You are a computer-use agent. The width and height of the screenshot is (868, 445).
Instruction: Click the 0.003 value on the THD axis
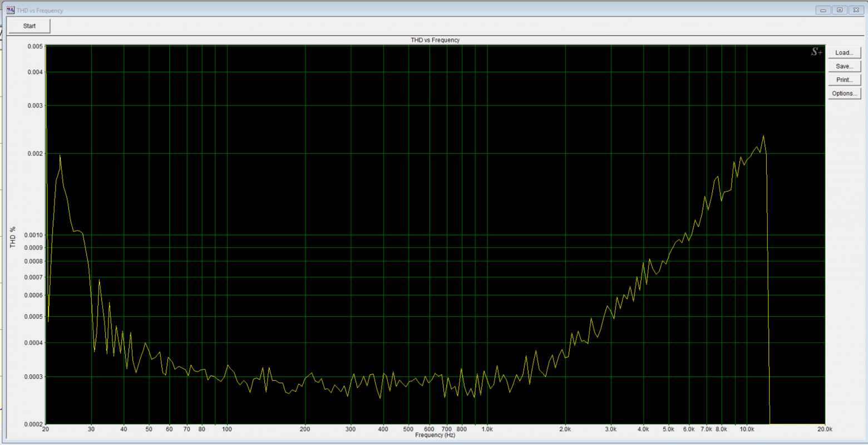click(35, 105)
